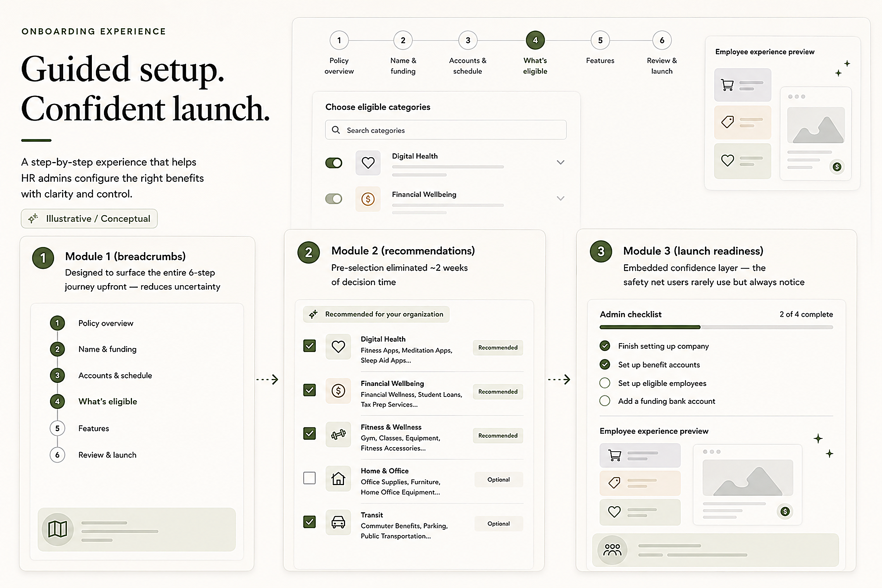
Task: Click the house icon for Home & Office
Action: pyautogui.click(x=338, y=478)
